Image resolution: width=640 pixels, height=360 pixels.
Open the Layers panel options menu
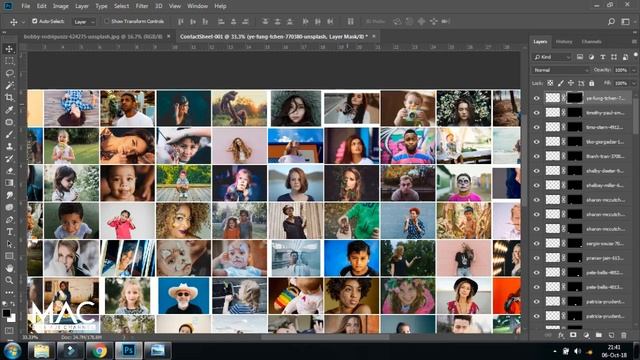point(634,42)
